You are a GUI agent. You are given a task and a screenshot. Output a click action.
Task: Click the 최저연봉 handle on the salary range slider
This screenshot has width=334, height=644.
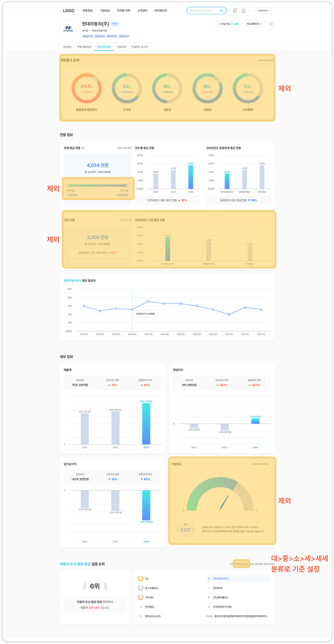pos(68,185)
